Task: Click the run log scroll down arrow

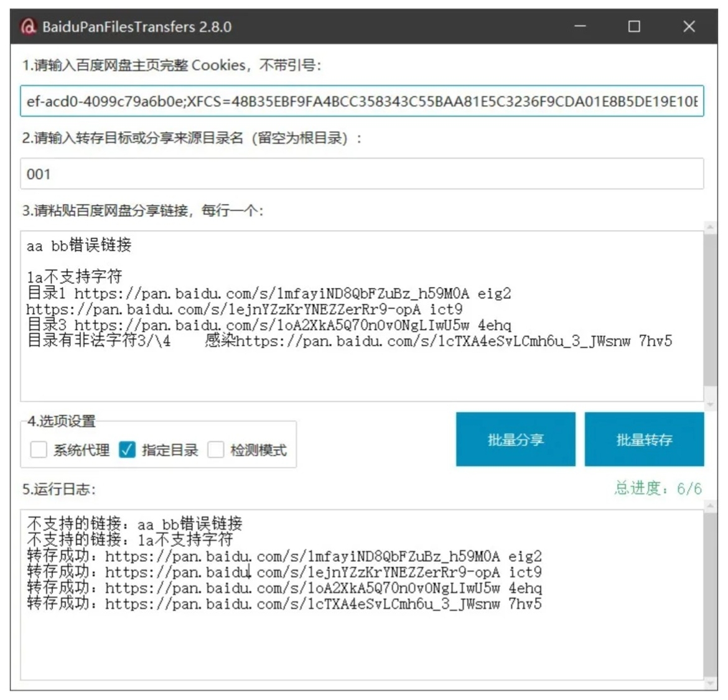Action: [710, 684]
